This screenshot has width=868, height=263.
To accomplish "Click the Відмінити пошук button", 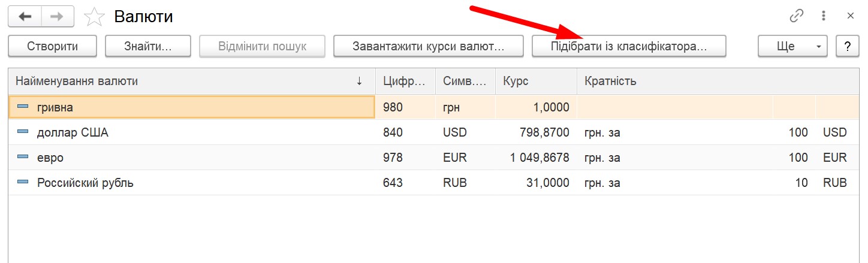I will pos(263,46).
